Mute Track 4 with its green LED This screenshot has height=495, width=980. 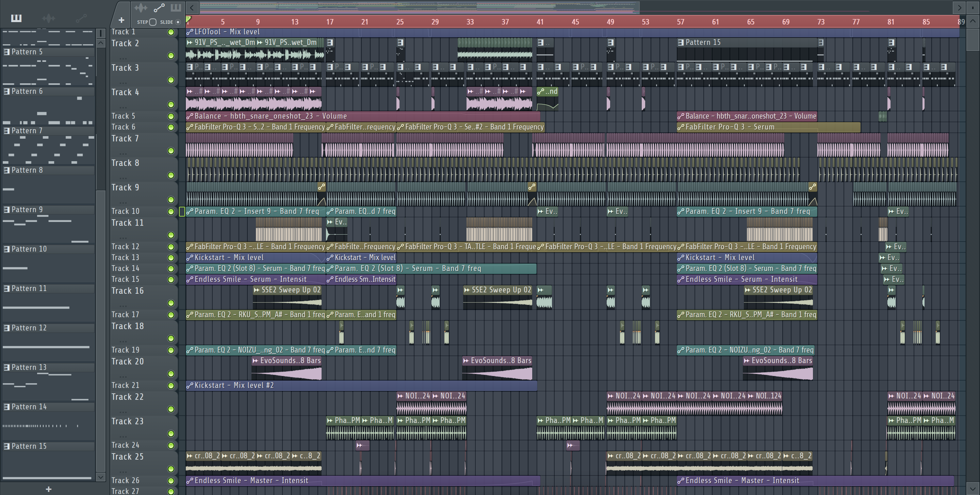pyautogui.click(x=171, y=105)
